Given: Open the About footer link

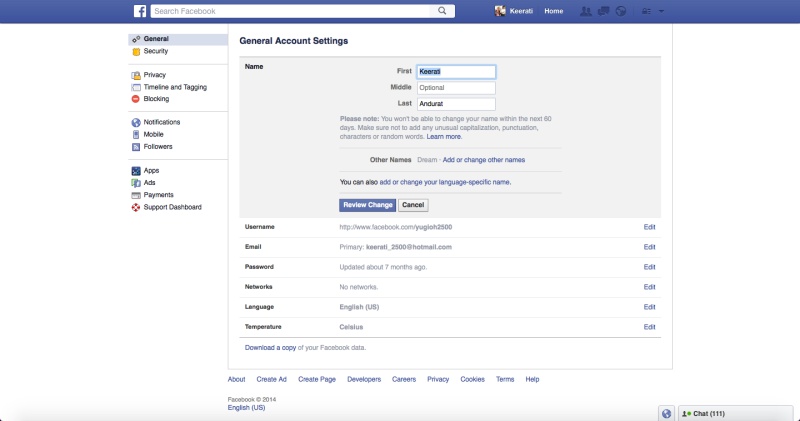Looking at the screenshot, I should click(236, 379).
